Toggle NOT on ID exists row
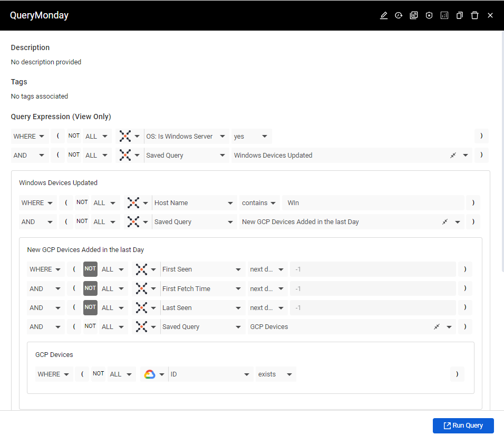Viewport: 504px width, 435px height. (x=99, y=374)
